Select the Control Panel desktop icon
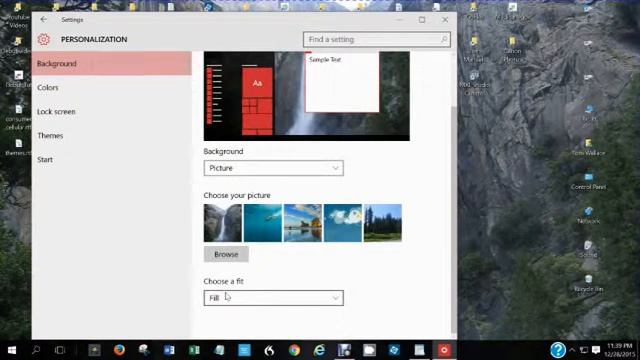This screenshot has width=640, height=360. [x=588, y=181]
